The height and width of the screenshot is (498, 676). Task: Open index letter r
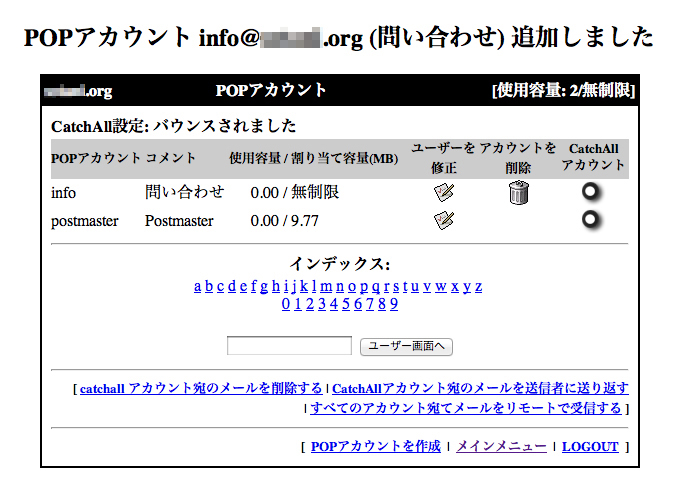386,286
